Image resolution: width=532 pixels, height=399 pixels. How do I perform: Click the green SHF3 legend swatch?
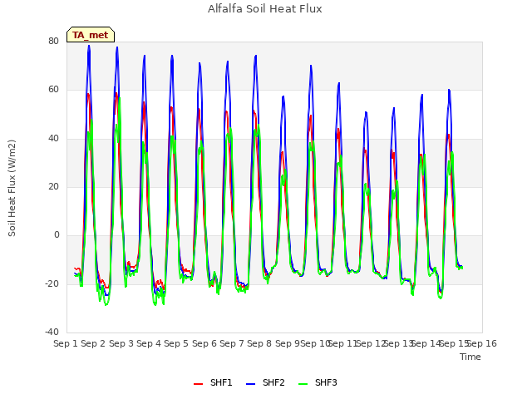click(x=303, y=384)
